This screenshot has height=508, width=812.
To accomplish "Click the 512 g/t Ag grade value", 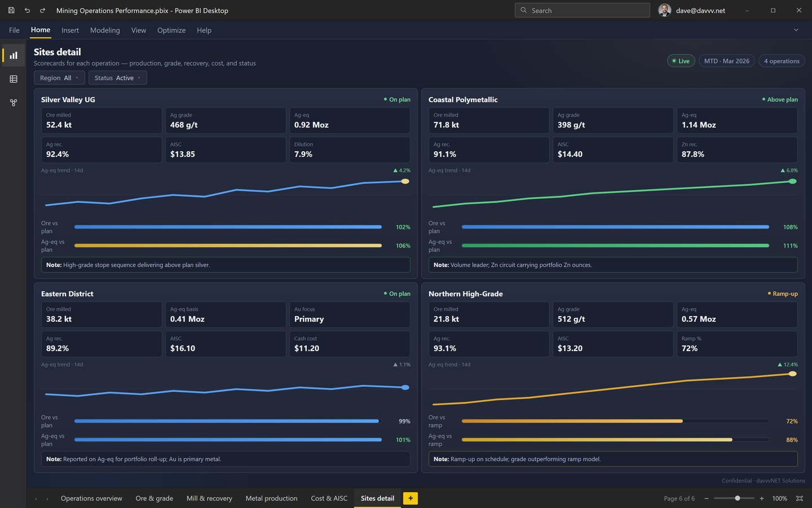I will pyautogui.click(x=571, y=319).
